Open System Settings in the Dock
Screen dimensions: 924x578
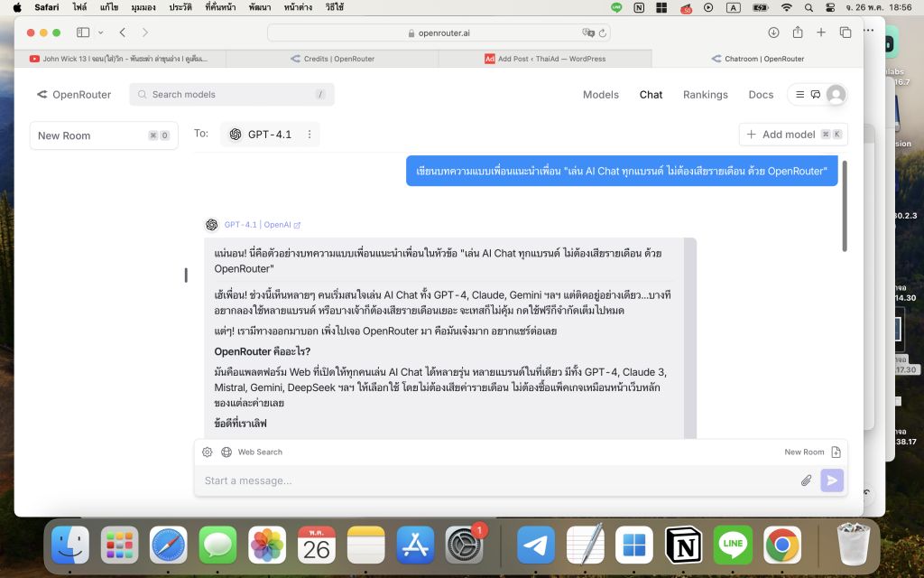tap(465, 545)
